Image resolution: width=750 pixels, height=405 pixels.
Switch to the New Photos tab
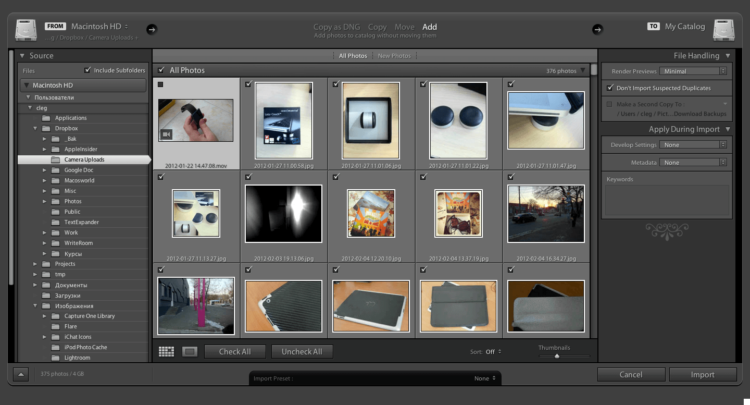click(x=394, y=56)
